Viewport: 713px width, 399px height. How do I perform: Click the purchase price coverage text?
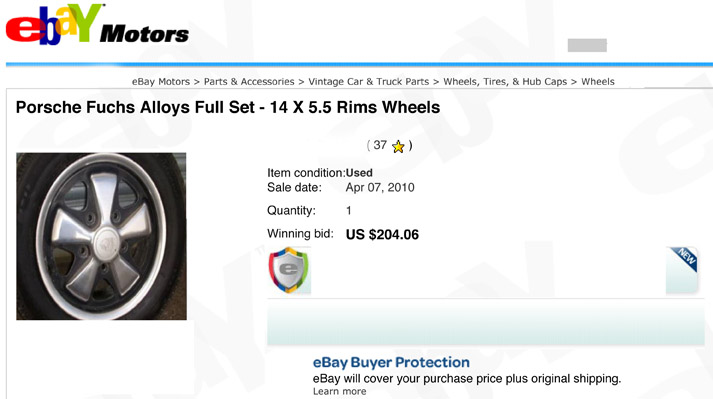point(467,379)
